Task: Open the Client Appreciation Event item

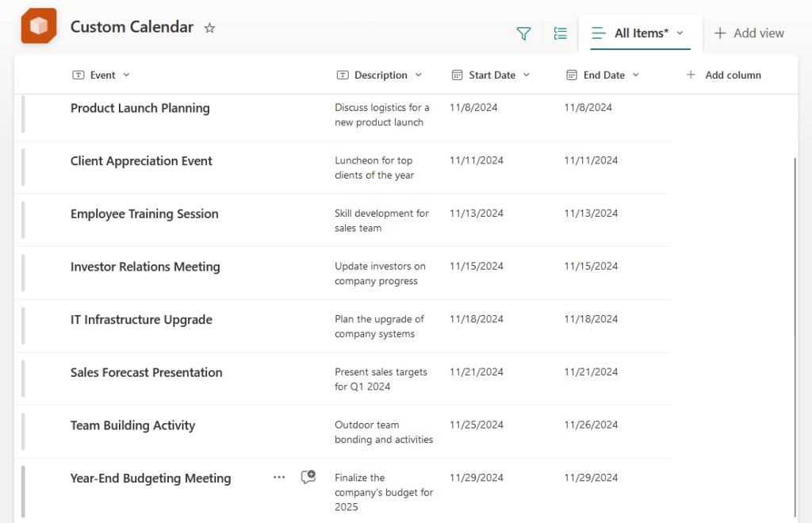Action: [141, 161]
